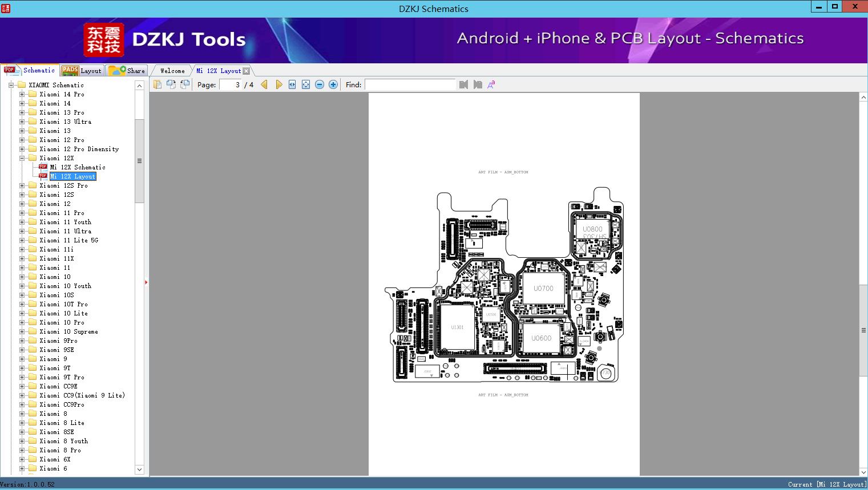Expand the Xiaomi 12S Pro folder
The width and height of the screenshot is (868, 490).
pos(22,185)
